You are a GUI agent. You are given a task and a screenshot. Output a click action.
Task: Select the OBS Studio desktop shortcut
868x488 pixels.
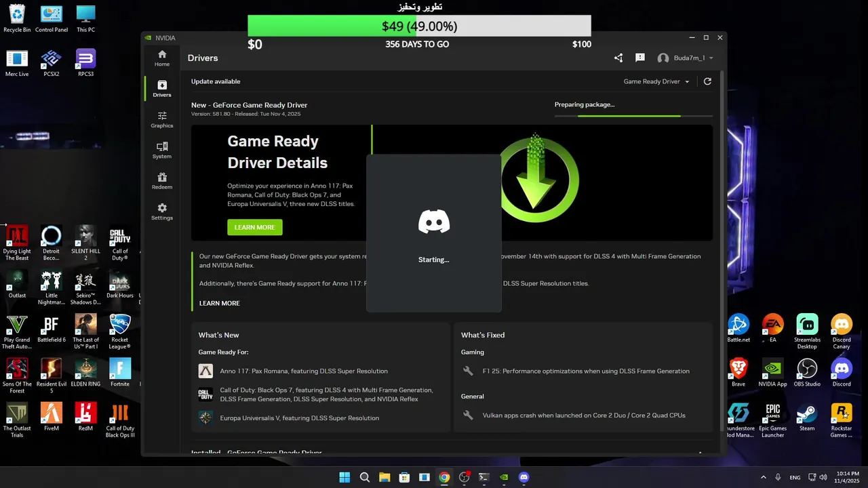click(x=807, y=373)
